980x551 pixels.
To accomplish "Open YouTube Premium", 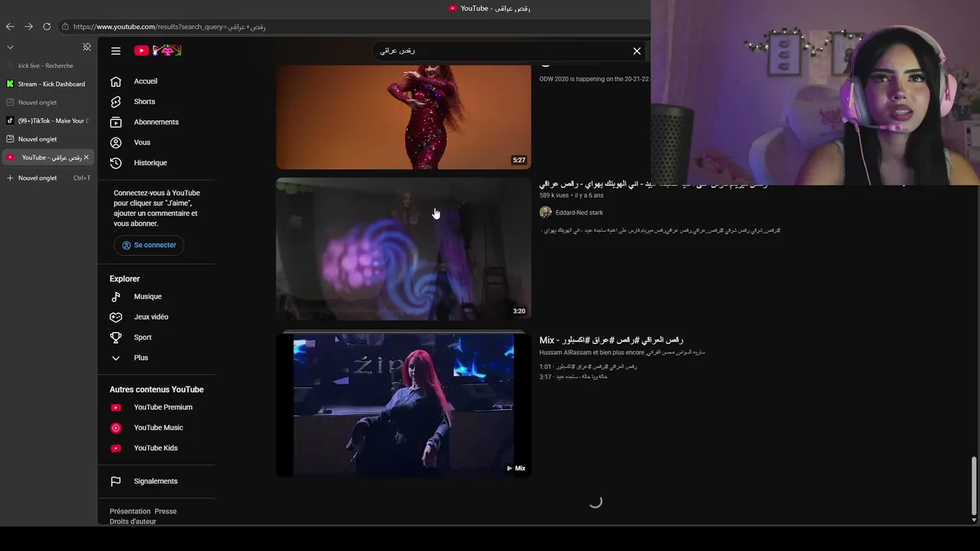I will tap(156, 408).
